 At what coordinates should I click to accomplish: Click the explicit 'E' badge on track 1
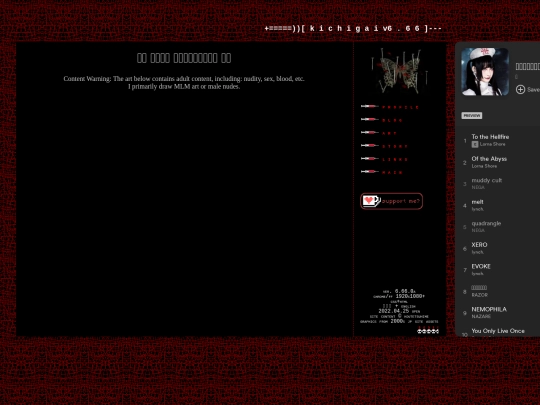pyautogui.click(x=475, y=144)
